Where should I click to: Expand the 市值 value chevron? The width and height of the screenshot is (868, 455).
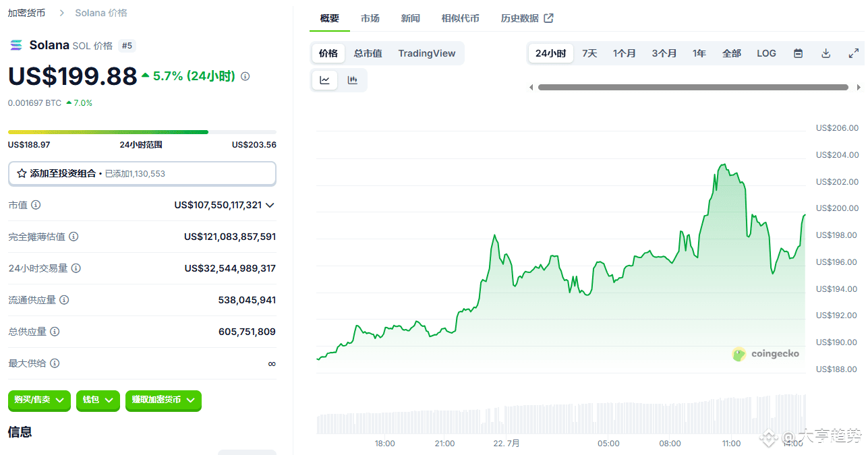pyautogui.click(x=270, y=205)
